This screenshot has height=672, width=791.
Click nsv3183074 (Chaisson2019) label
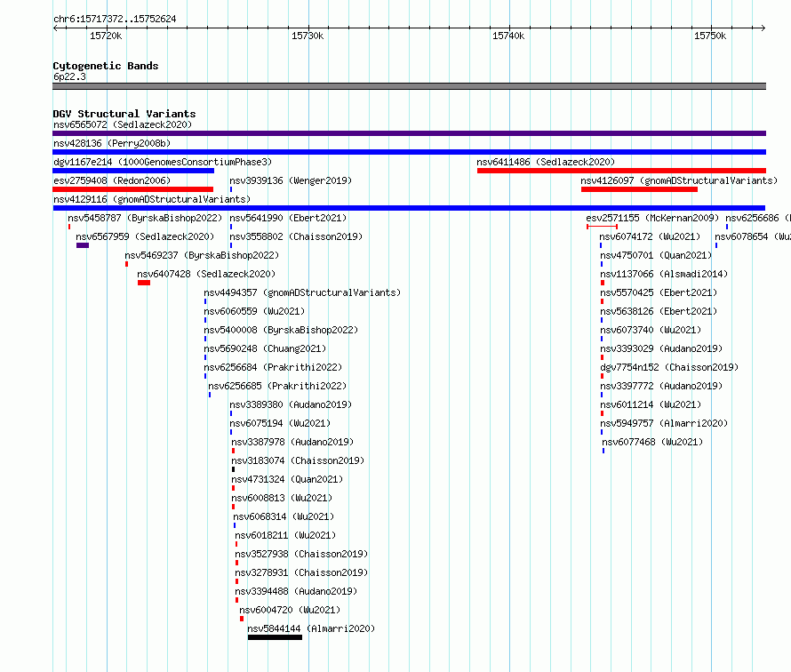(x=298, y=460)
